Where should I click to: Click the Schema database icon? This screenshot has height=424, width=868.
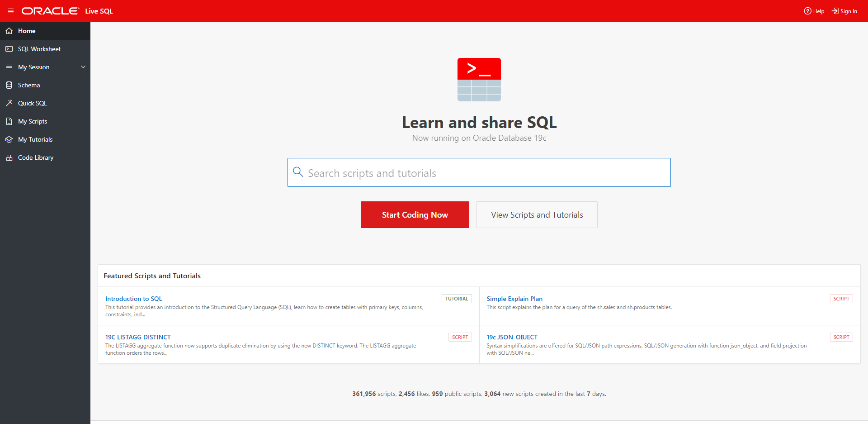click(9, 85)
